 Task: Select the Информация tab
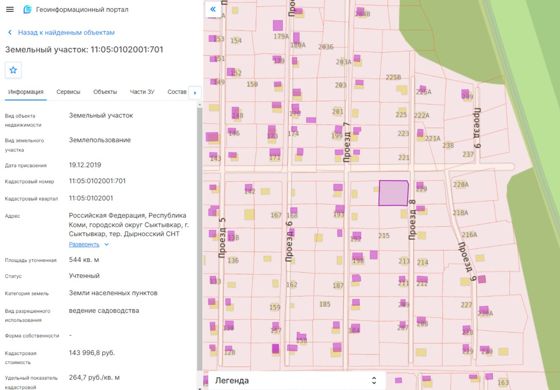[x=26, y=92]
